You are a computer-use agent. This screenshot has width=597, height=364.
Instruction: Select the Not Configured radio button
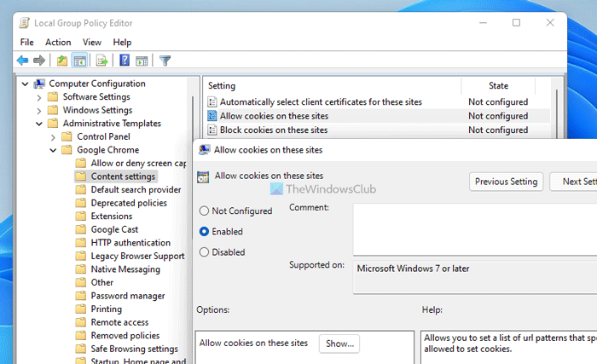click(x=204, y=211)
